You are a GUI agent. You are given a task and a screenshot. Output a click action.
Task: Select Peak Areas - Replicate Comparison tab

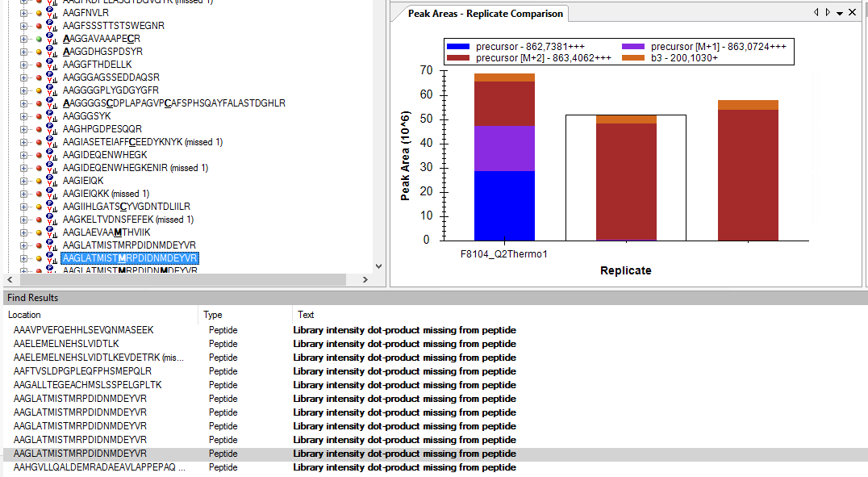pos(474,14)
